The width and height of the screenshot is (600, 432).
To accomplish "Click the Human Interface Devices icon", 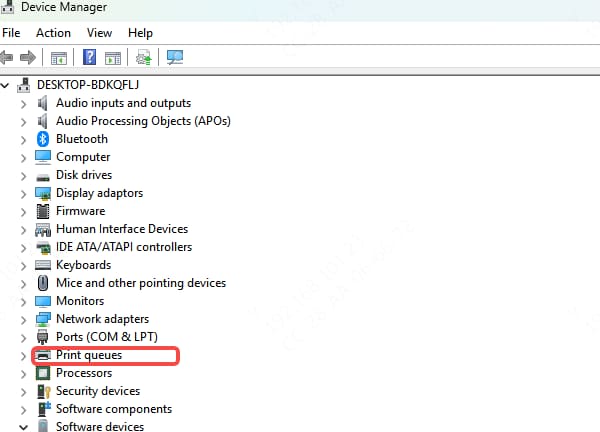I will click(x=43, y=230).
